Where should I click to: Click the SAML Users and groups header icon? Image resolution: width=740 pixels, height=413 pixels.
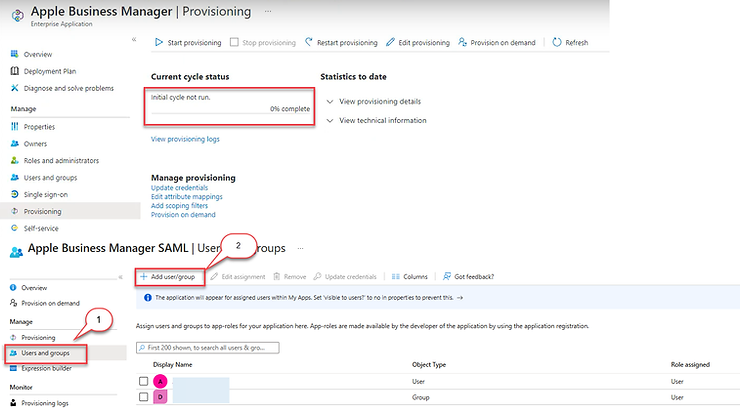pos(17,252)
